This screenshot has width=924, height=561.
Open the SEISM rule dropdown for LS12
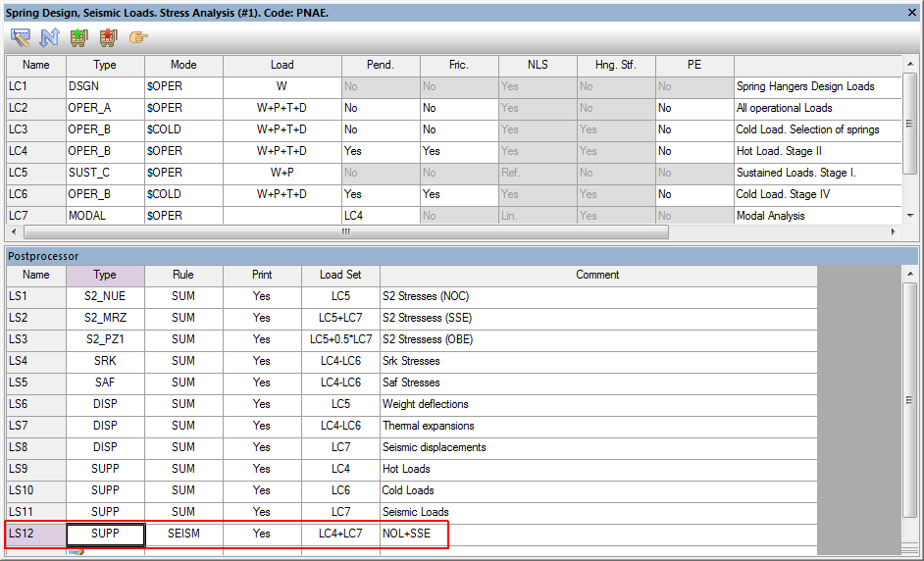(x=183, y=534)
